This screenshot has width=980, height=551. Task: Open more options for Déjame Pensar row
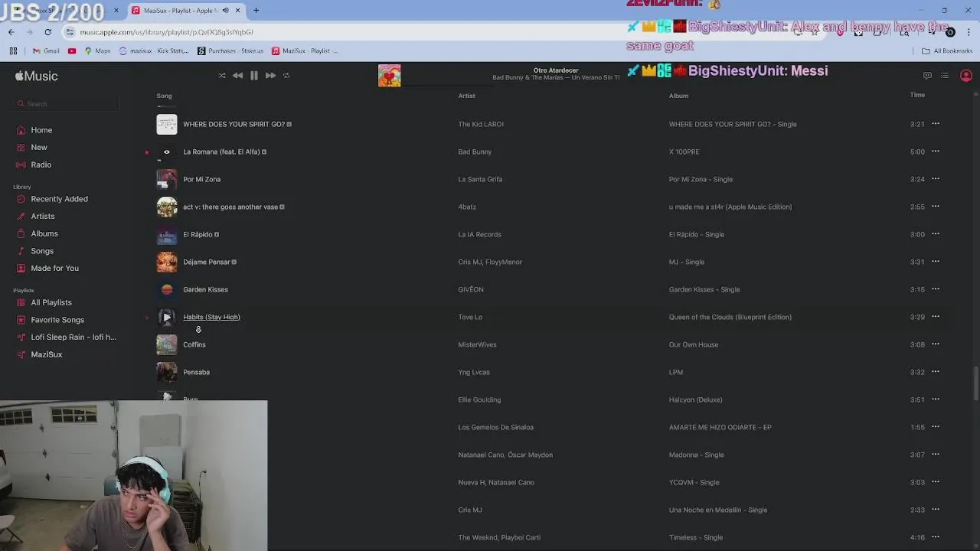936,262
